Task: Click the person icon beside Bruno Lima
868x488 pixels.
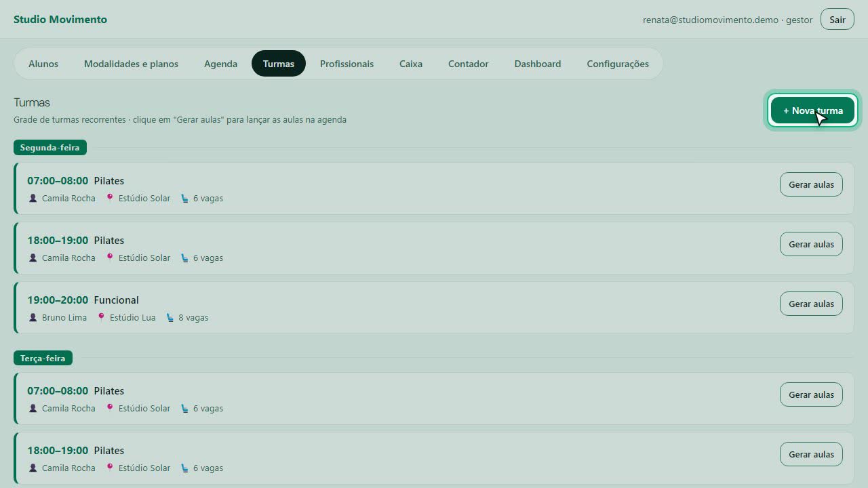Action: click(x=33, y=318)
